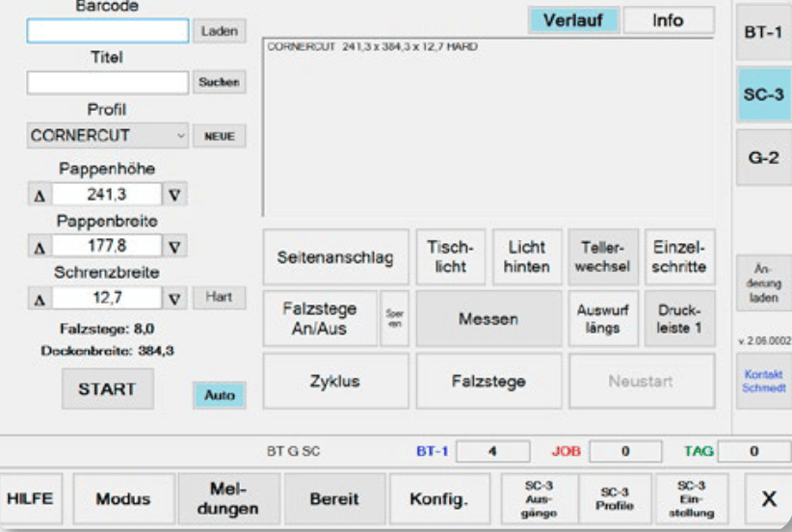Select the BT-1 machine tab
Viewport: 792px width, 532px height.
click(763, 33)
